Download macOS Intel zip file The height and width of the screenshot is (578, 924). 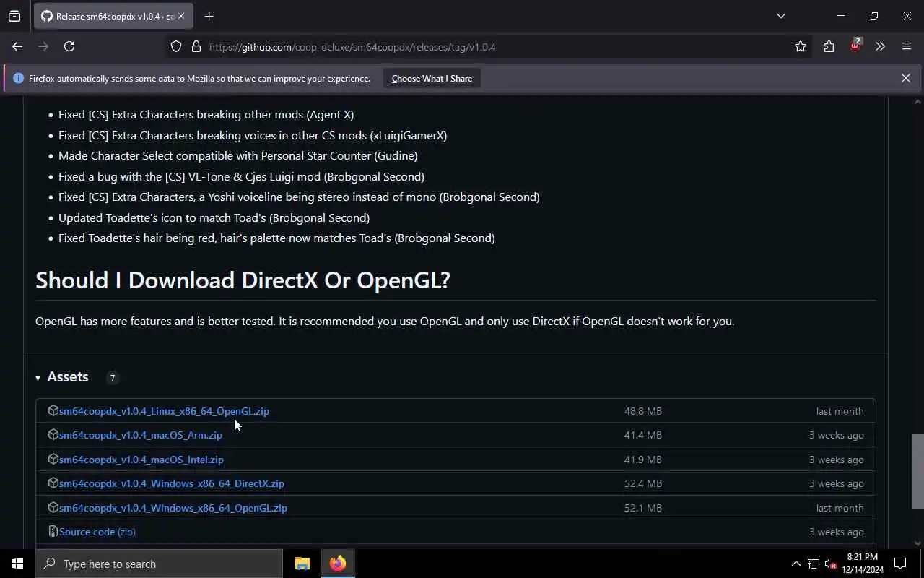coord(141,460)
